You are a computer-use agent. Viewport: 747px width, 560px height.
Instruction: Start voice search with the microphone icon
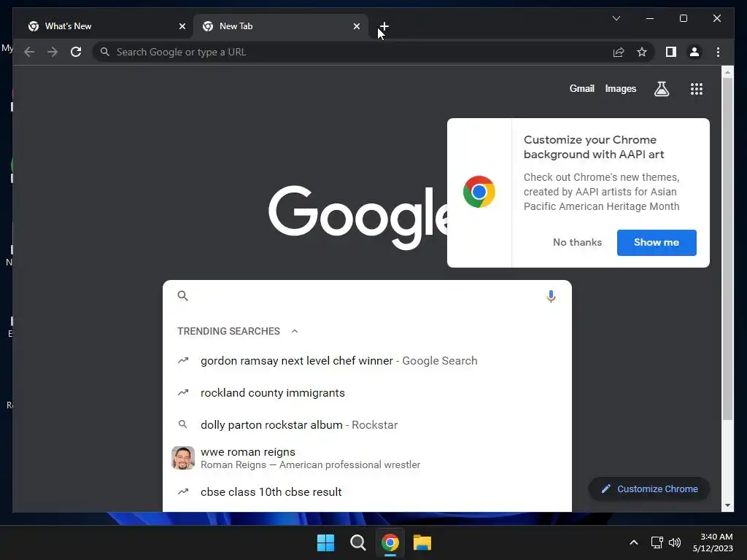click(551, 296)
